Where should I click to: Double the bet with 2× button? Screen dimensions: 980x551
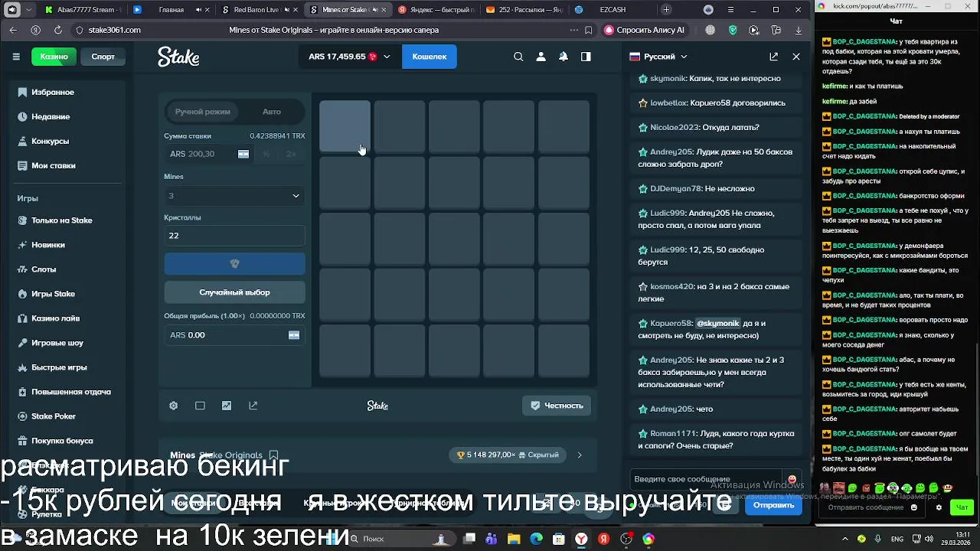pyautogui.click(x=291, y=154)
